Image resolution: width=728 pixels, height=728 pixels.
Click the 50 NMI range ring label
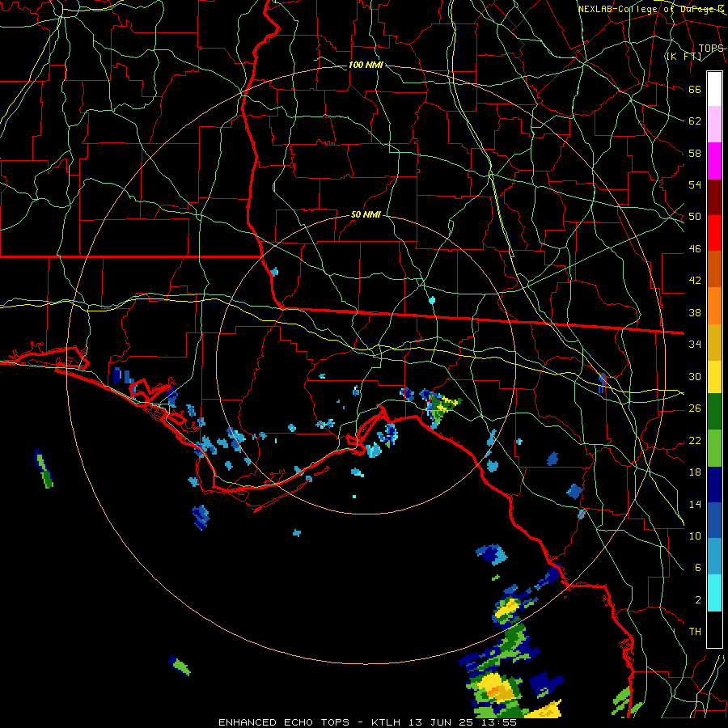pyautogui.click(x=366, y=214)
